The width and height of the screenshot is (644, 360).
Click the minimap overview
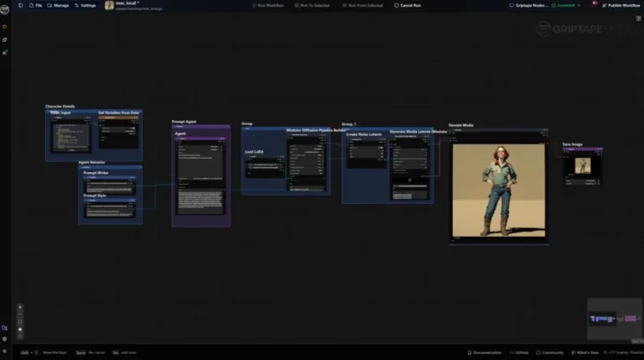coord(615,319)
